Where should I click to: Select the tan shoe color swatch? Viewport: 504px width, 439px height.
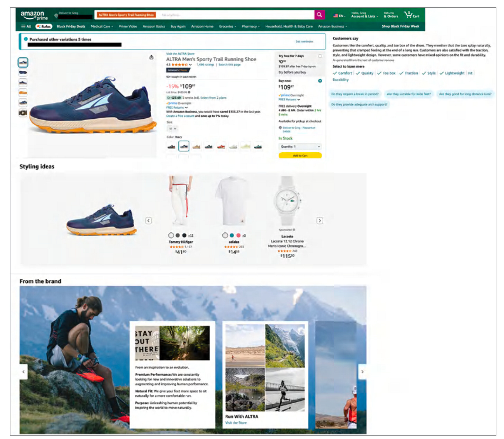[196, 146]
